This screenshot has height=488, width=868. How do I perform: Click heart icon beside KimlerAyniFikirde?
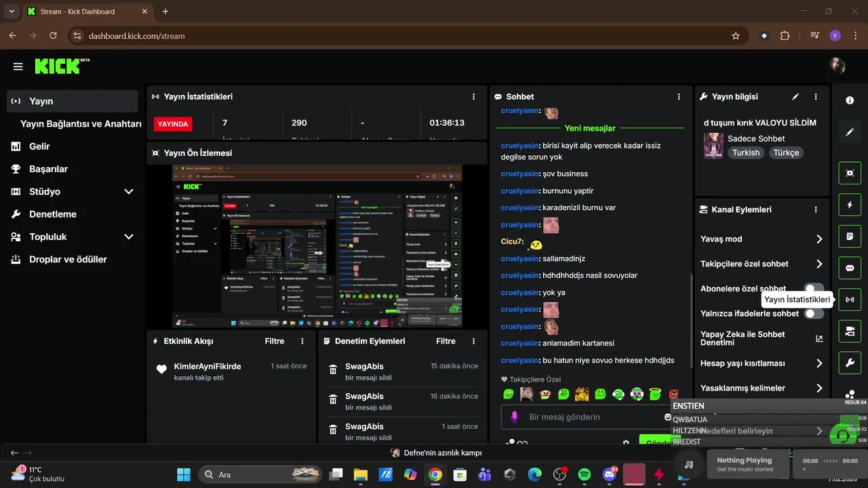point(161,370)
